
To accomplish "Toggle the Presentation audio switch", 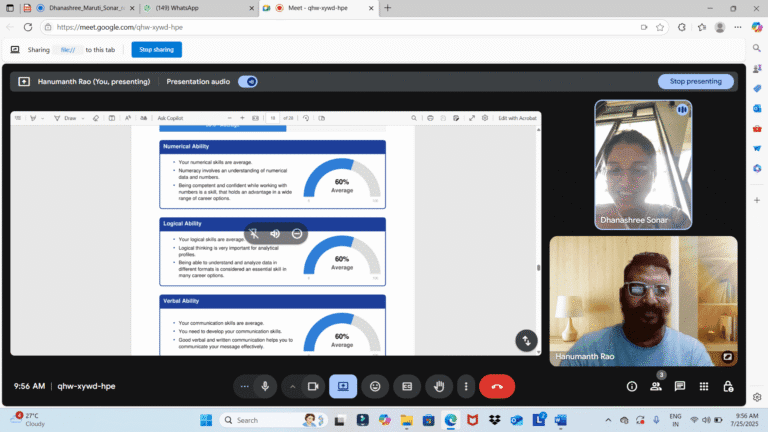I will (248, 81).
